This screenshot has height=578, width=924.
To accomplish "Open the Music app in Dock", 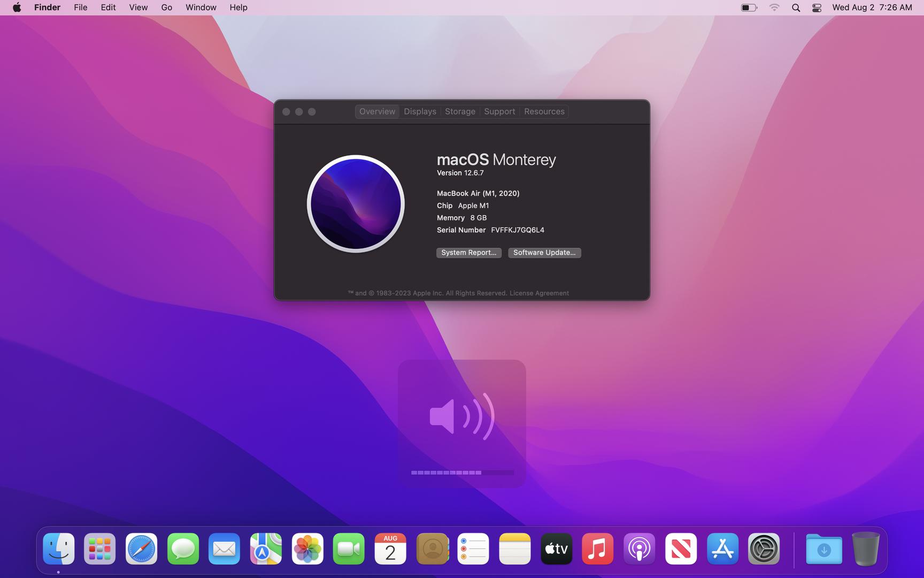I will pyautogui.click(x=597, y=549).
